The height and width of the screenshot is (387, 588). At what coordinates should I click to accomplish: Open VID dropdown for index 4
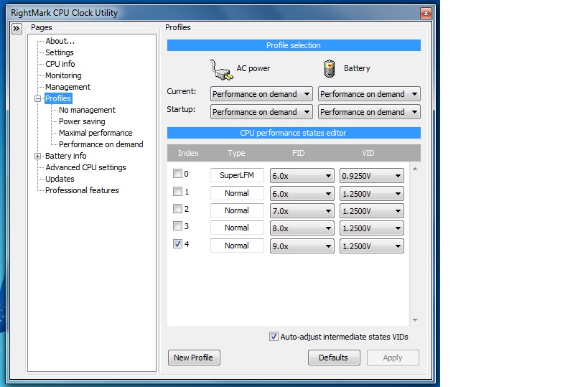coord(372,246)
